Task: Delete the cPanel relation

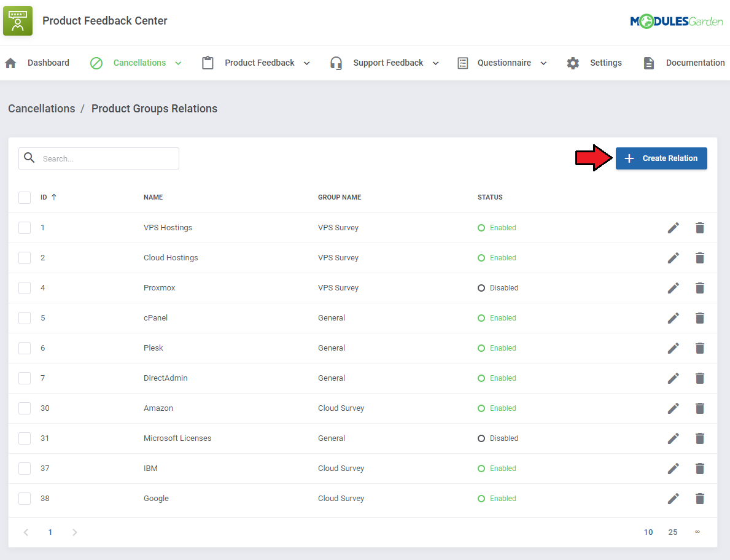Action: 699,318
